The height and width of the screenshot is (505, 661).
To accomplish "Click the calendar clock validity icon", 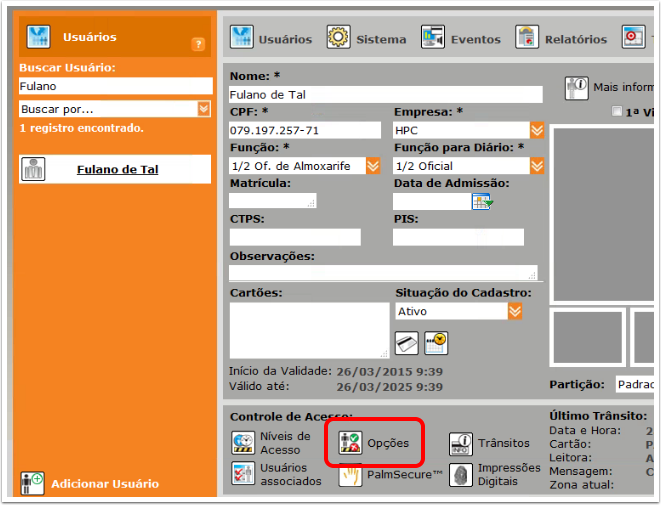I will [x=436, y=343].
